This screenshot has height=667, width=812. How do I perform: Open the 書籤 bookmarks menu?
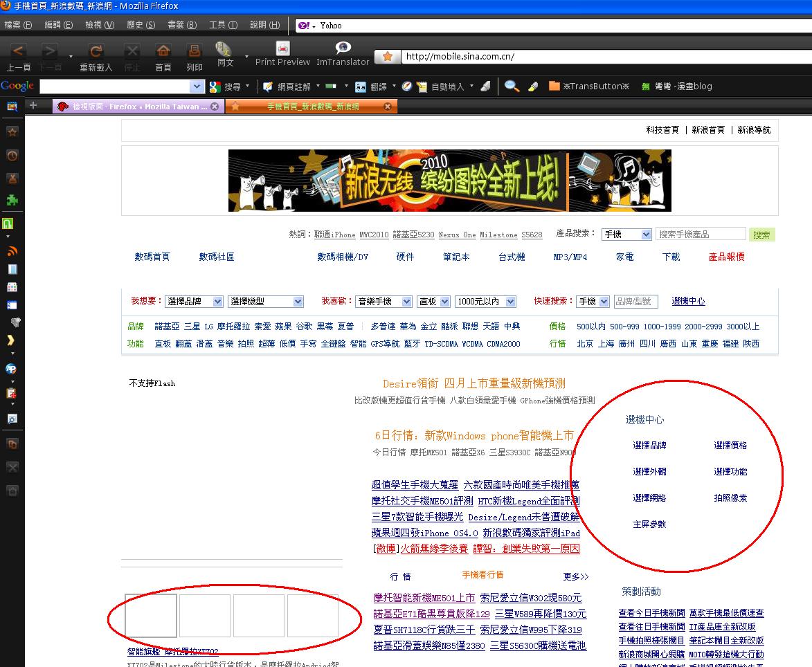[181, 25]
